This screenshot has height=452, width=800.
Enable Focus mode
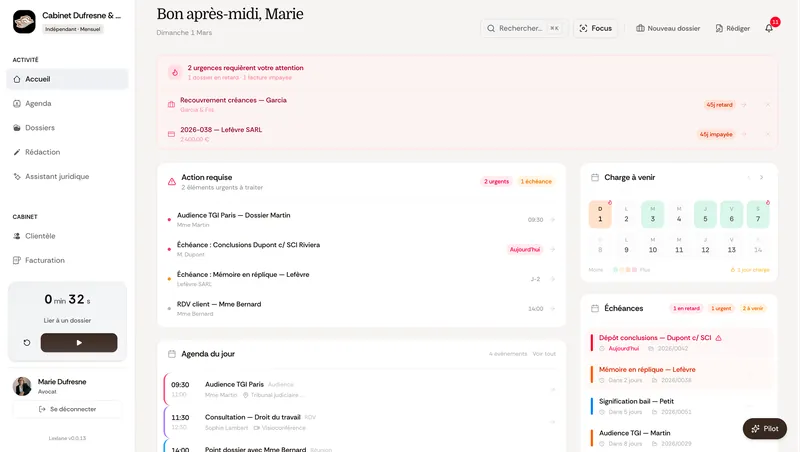[x=595, y=28]
